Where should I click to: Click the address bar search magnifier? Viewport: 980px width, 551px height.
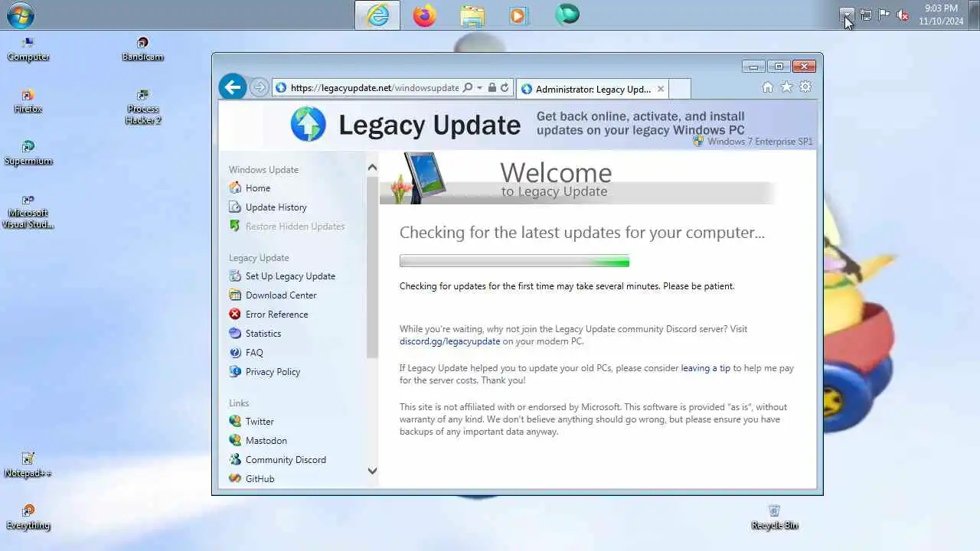[x=468, y=88]
